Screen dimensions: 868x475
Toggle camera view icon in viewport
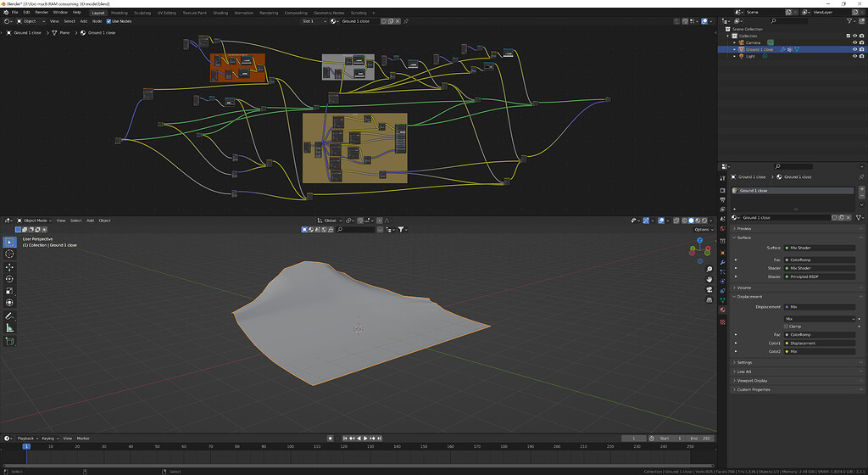point(709,289)
